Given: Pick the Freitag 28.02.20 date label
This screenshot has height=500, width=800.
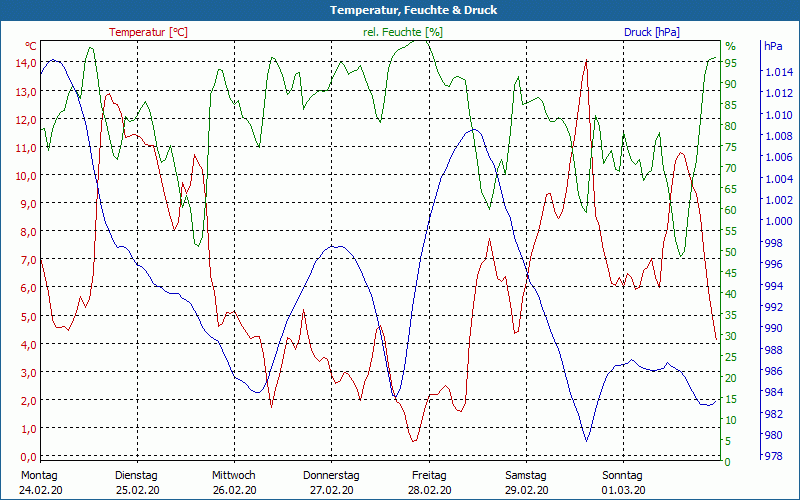Looking at the screenshot, I should (x=428, y=482).
